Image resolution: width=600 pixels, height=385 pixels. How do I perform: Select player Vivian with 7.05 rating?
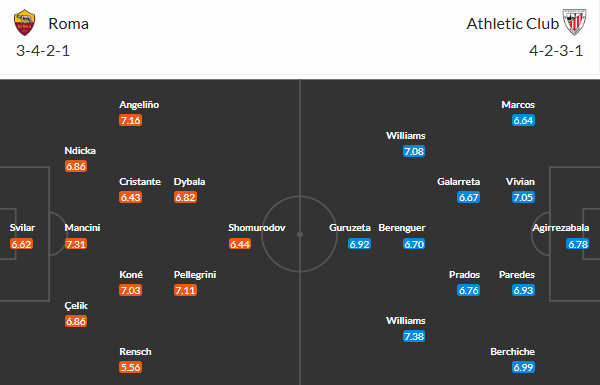click(x=520, y=181)
